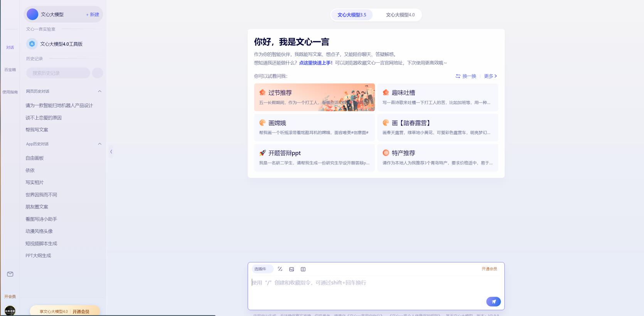Click the palette icon next to 画【踏春露营】
Viewport: 644px width, 316px height.
pyautogui.click(x=386, y=123)
